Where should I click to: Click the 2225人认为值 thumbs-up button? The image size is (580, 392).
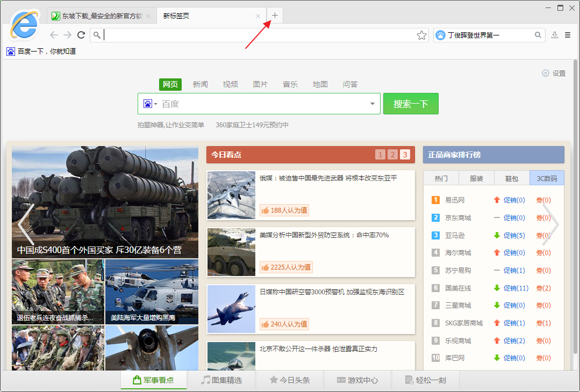click(286, 267)
